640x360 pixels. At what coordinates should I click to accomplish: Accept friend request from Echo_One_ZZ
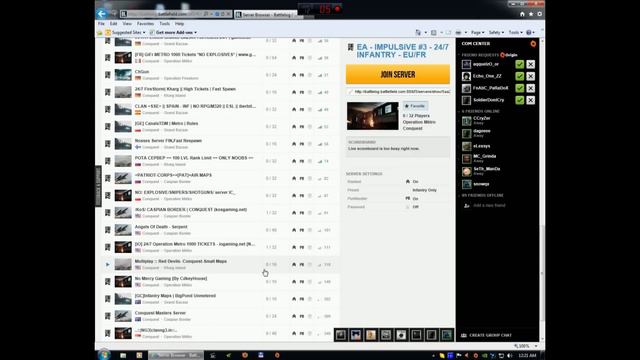click(519, 76)
